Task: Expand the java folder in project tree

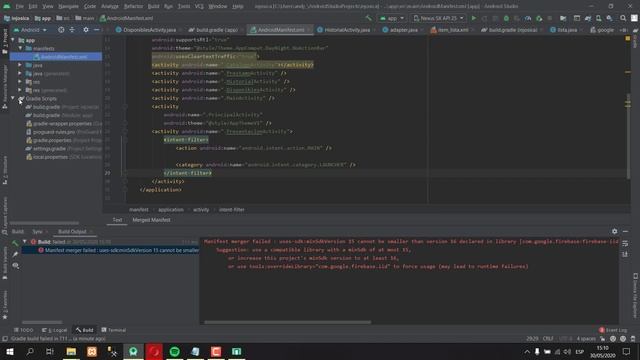Action: (x=20, y=65)
